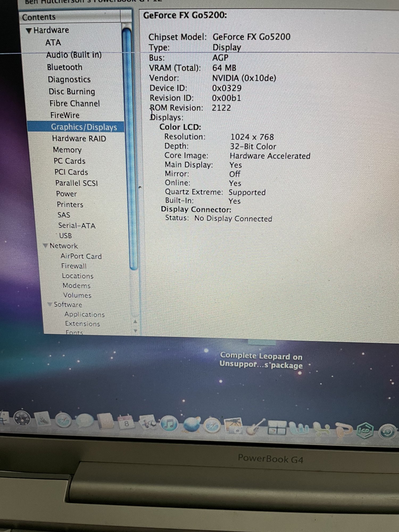Select Modems under Network
The width and height of the screenshot is (399, 532).
77,285
